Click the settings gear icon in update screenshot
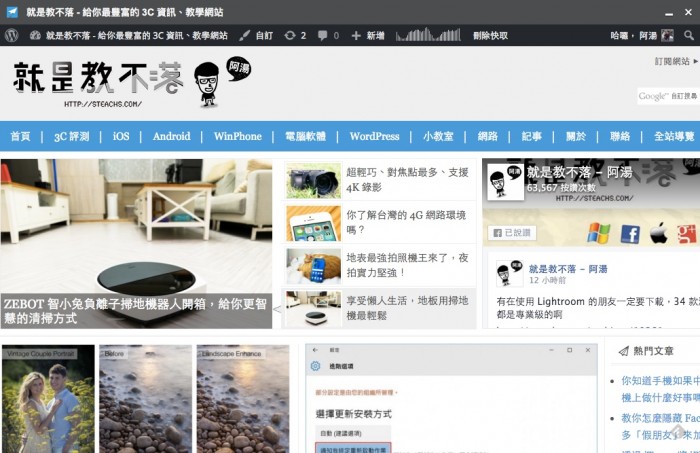The image size is (700, 453). tap(315, 366)
